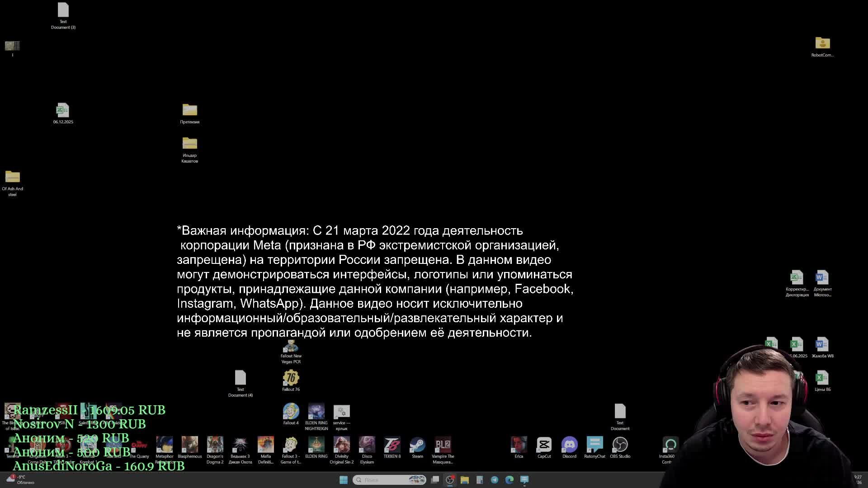This screenshot has width=868, height=488.
Task: Open Telegram from the taskbar
Action: [495, 480]
